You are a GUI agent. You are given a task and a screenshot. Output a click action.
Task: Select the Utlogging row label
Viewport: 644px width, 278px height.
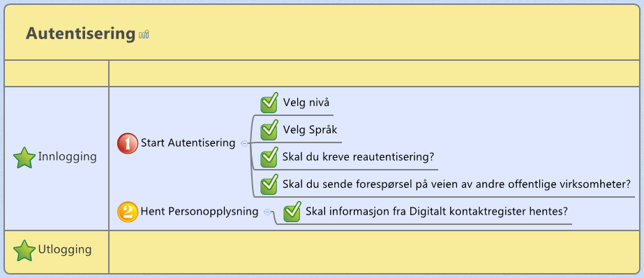coord(65,249)
